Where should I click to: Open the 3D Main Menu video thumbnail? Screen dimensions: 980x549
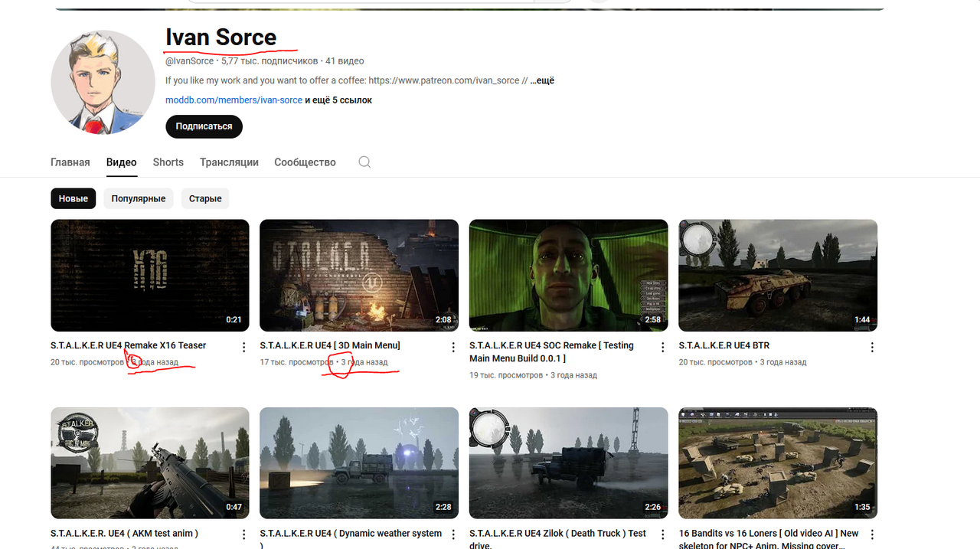pos(359,276)
